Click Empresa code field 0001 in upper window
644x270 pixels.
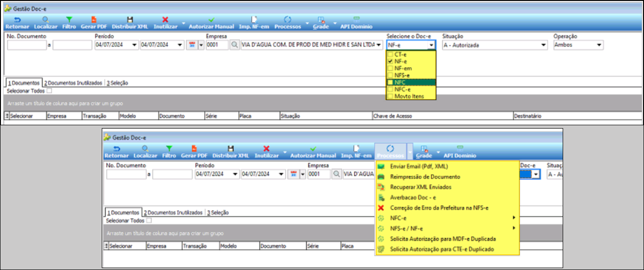tap(217, 45)
